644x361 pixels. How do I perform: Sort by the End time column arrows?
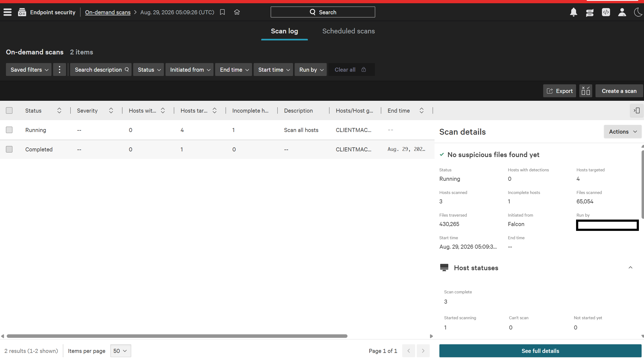click(422, 110)
